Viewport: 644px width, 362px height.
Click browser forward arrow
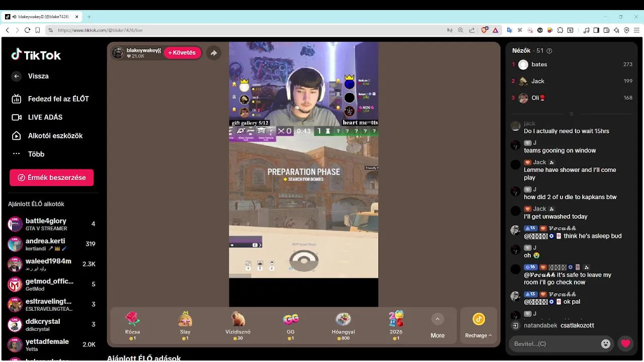pos(17,30)
